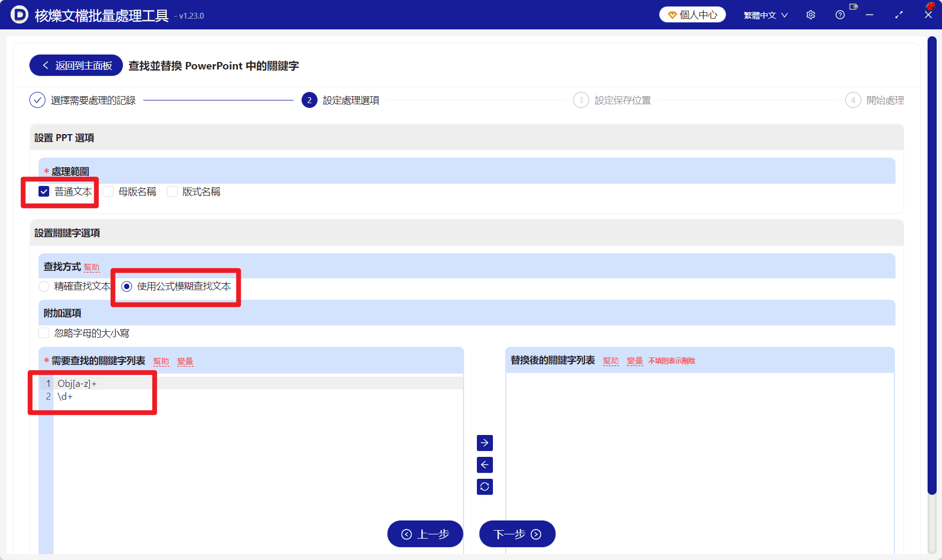The image size is (942, 560).
Task: Go to step 選擇需要處理的記錄
Action: pos(83,100)
